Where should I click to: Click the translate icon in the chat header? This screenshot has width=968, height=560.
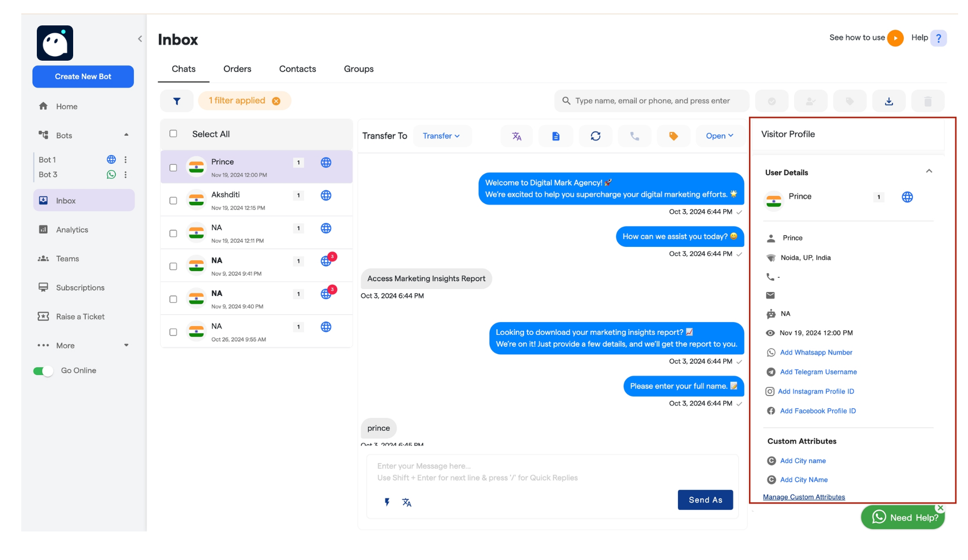[x=517, y=136]
